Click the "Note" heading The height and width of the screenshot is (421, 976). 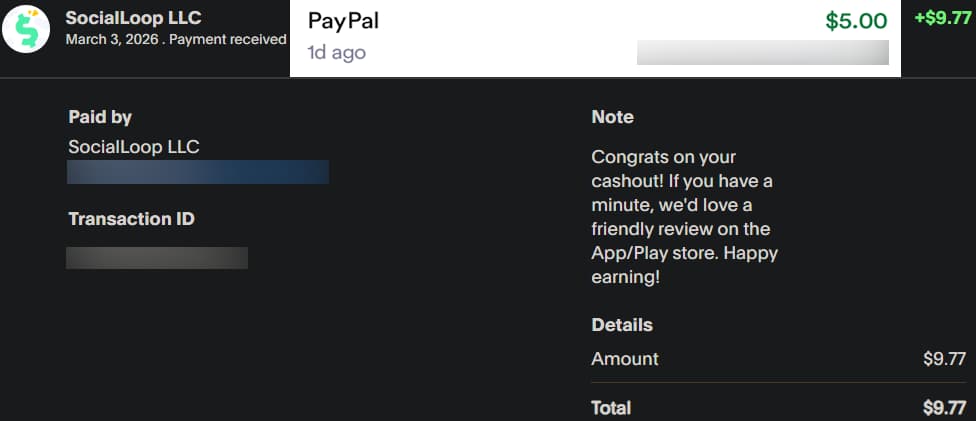(612, 117)
